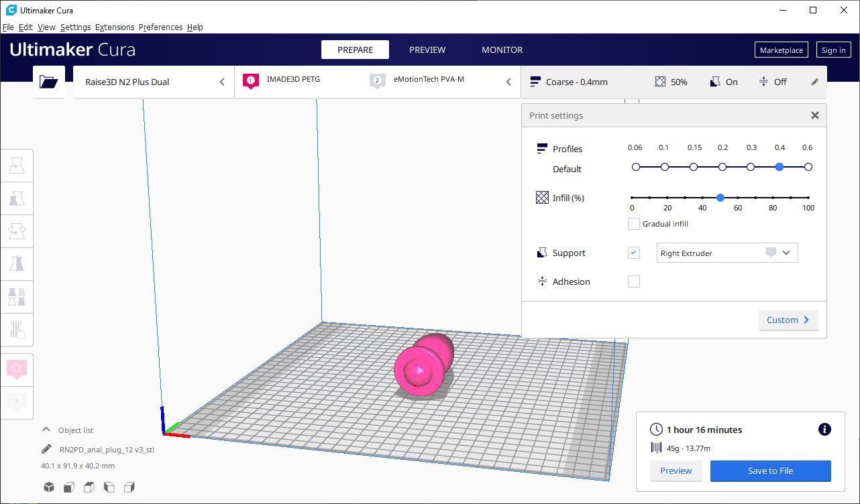Expand the material configuration chevron

(508, 82)
